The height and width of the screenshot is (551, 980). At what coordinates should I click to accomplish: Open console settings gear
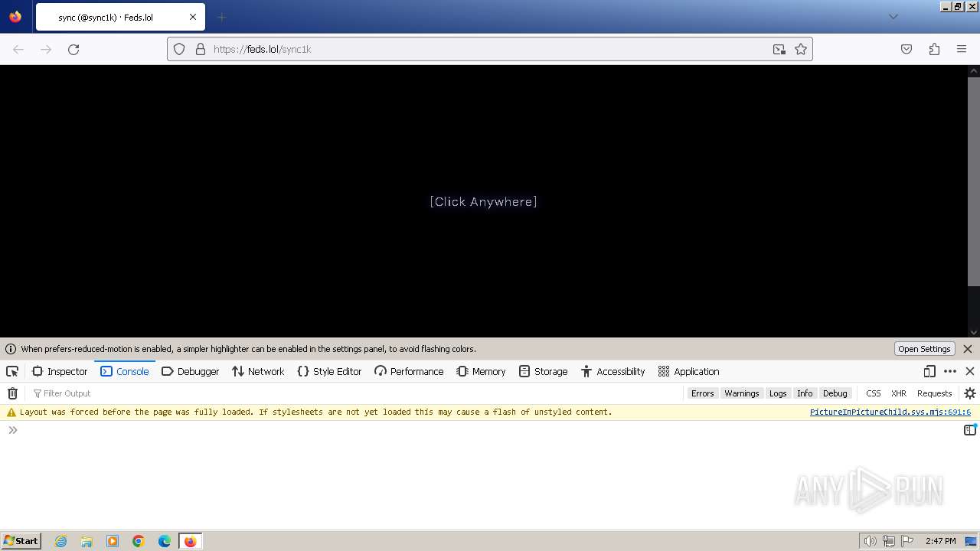(970, 393)
